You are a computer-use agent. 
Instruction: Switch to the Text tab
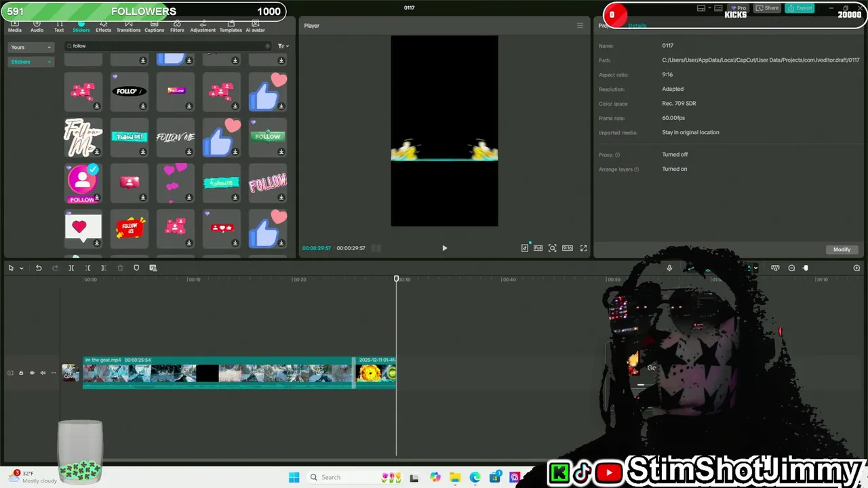click(x=59, y=26)
